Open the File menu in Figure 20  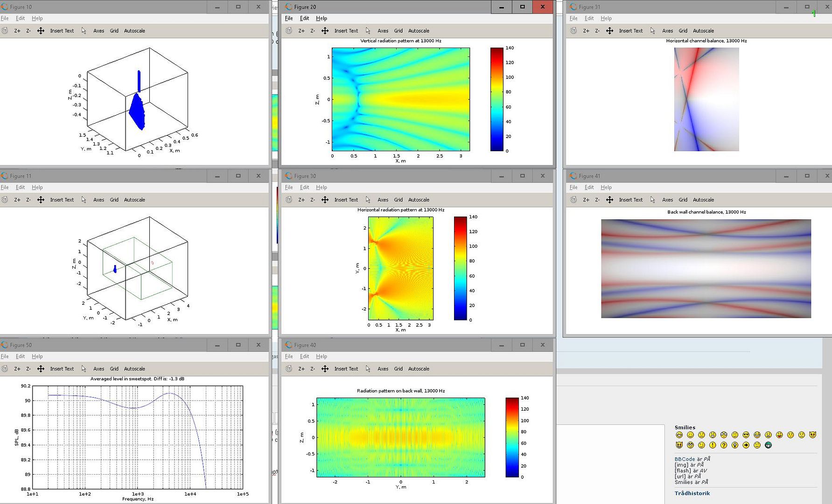tap(289, 18)
